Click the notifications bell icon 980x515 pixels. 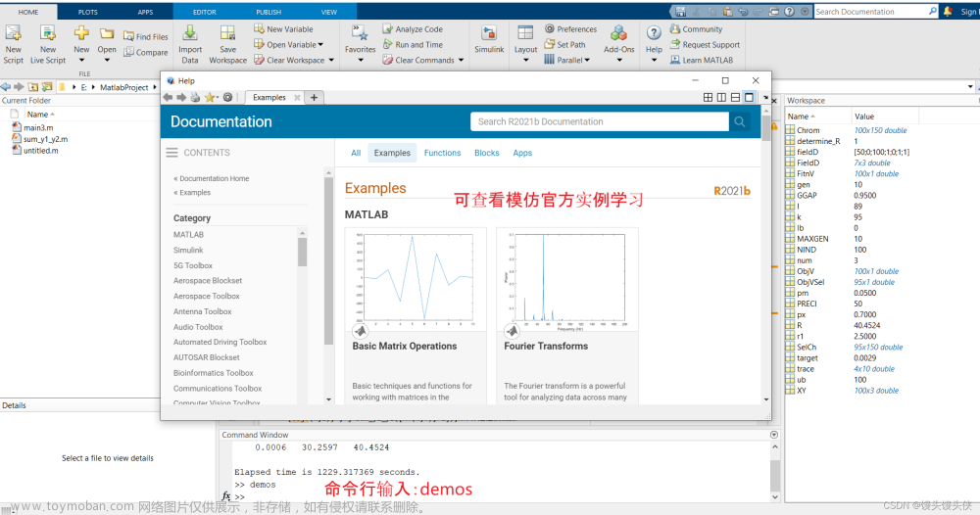click(948, 11)
